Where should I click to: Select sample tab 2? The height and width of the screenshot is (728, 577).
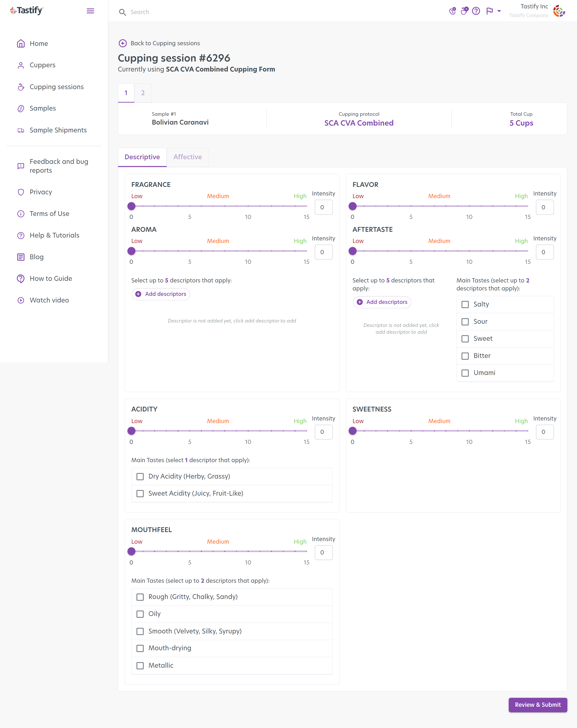[x=143, y=93]
